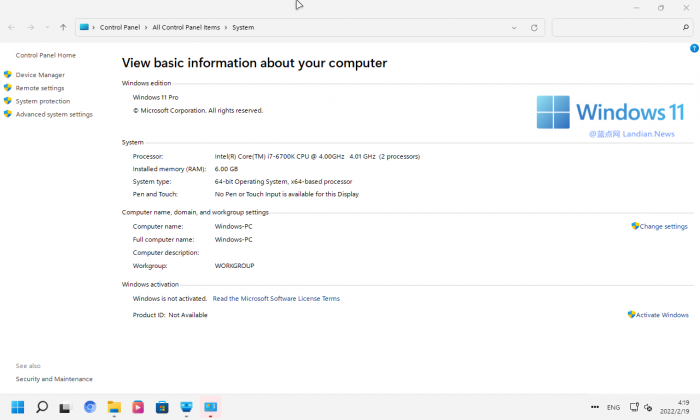
Task: Read the Microsoft Software License Terms
Action: click(276, 299)
